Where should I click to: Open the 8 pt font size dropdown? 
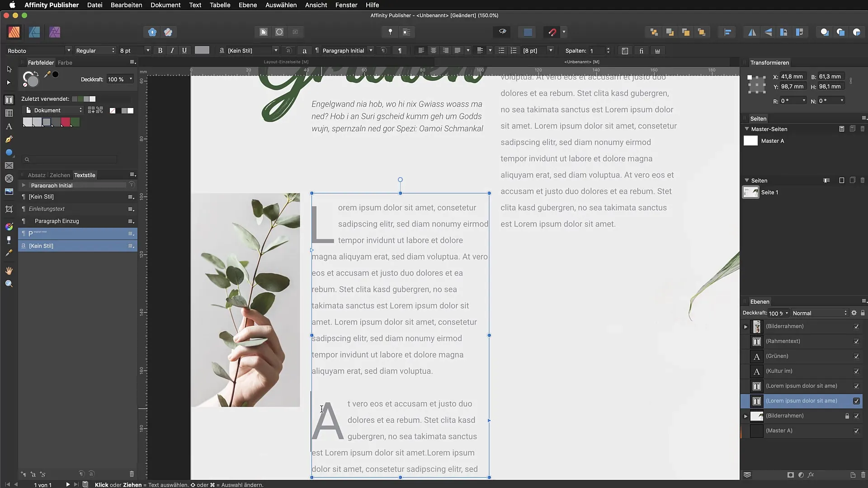(134, 51)
